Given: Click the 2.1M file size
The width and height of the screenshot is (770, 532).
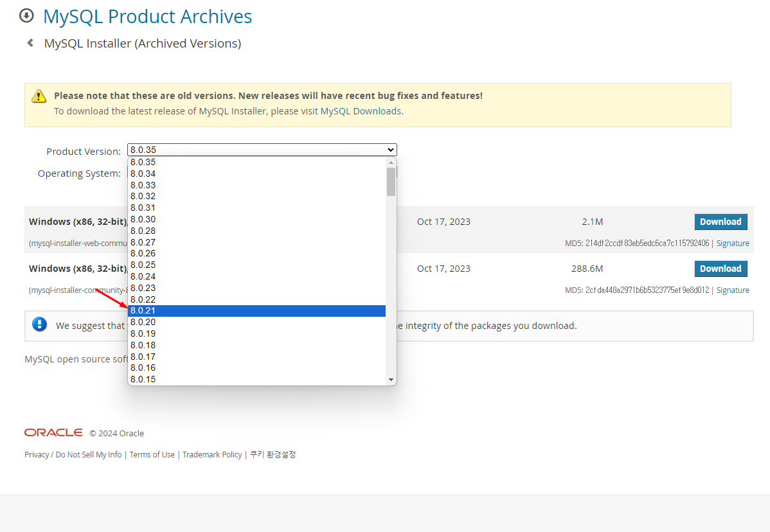Looking at the screenshot, I should [592, 222].
